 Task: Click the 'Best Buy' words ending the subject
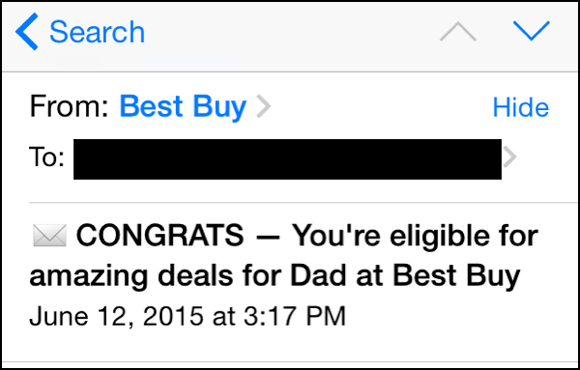[456, 277]
